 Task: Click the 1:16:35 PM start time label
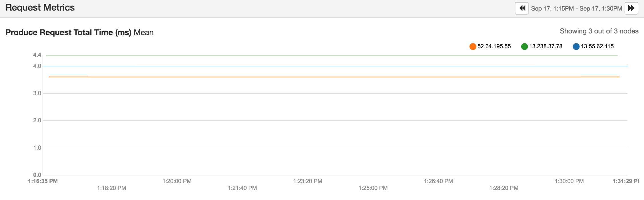click(x=43, y=181)
